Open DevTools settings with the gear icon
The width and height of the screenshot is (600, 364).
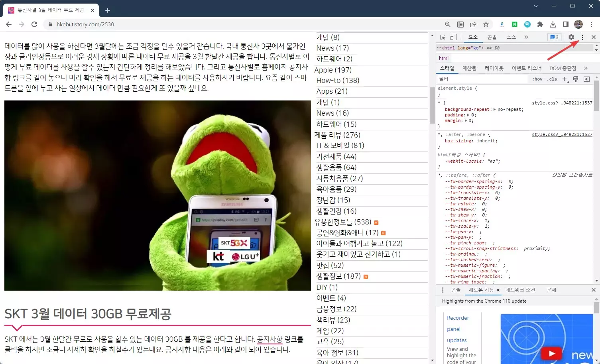(x=571, y=37)
